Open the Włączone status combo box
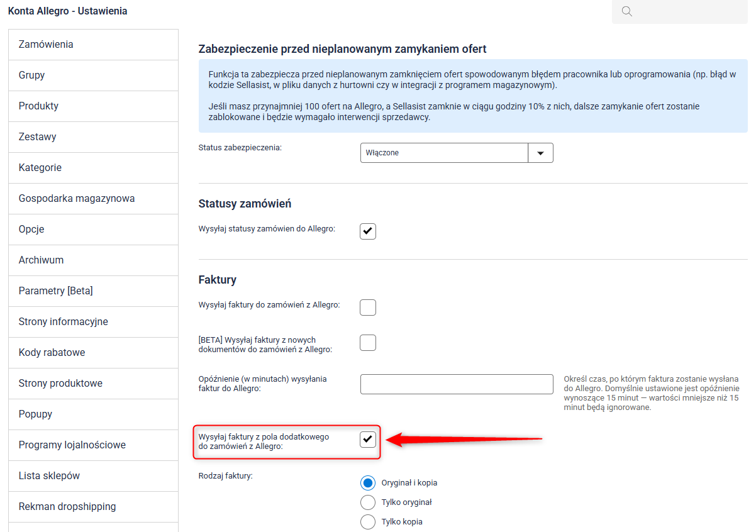The width and height of the screenshot is (756, 532). pos(444,153)
